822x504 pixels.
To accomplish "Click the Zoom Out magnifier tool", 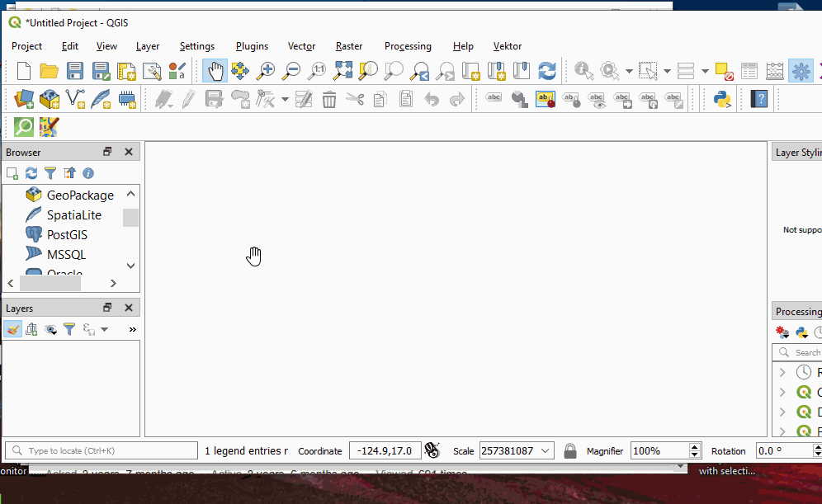I will pyautogui.click(x=291, y=71).
